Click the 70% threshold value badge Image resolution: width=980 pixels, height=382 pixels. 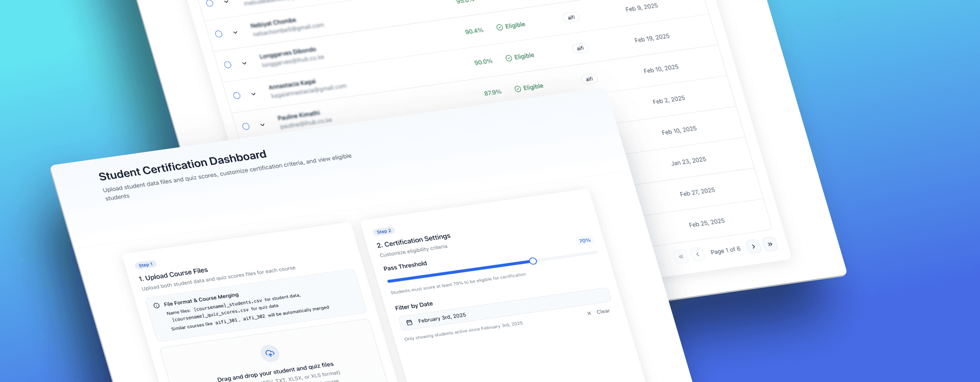click(x=584, y=241)
